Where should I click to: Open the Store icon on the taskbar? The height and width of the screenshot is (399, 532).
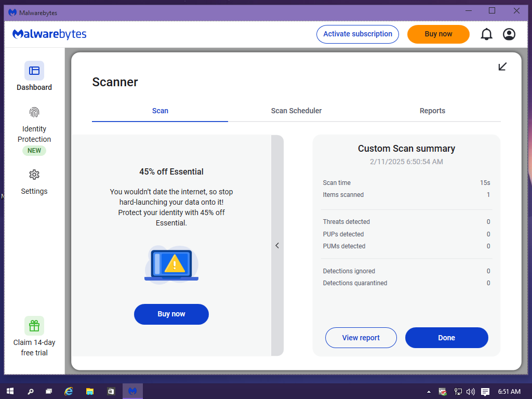(x=111, y=392)
